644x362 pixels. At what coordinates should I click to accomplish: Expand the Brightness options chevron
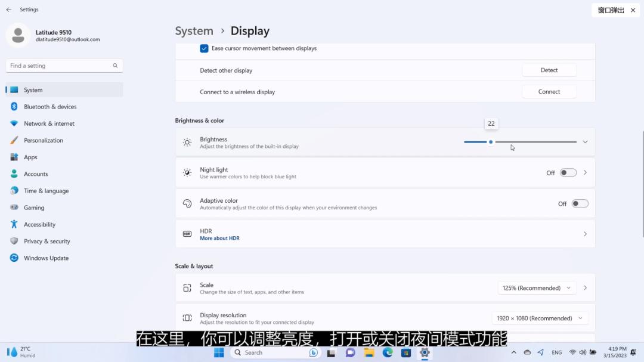tap(585, 142)
